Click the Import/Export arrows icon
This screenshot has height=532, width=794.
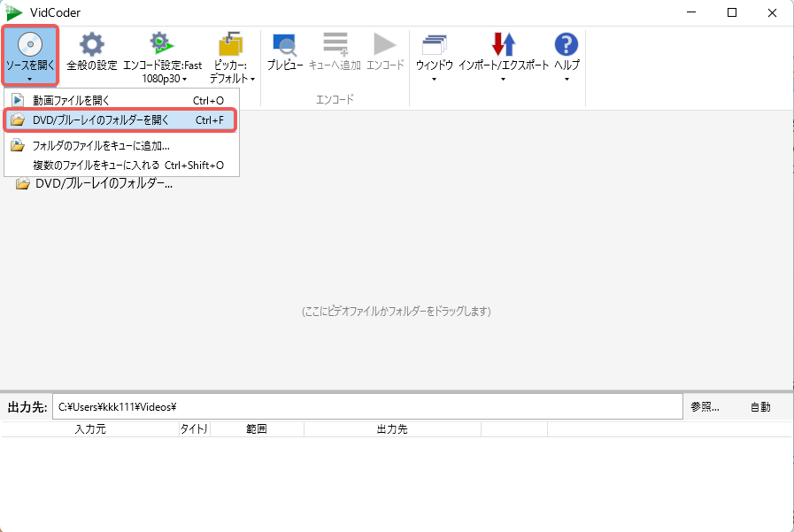click(x=503, y=44)
